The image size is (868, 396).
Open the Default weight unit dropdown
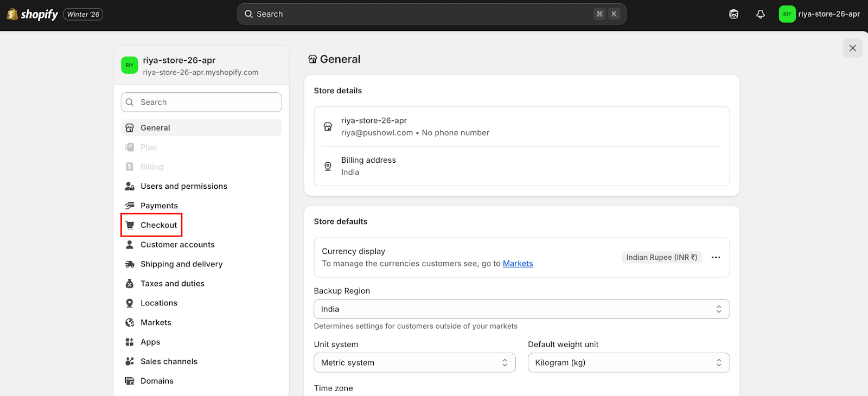[x=628, y=363]
